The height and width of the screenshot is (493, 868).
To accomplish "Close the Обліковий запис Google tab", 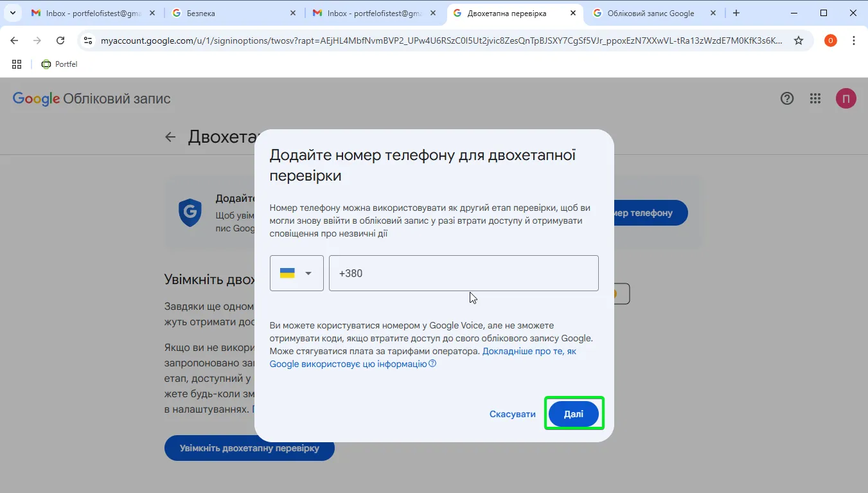I will pyautogui.click(x=713, y=13).
